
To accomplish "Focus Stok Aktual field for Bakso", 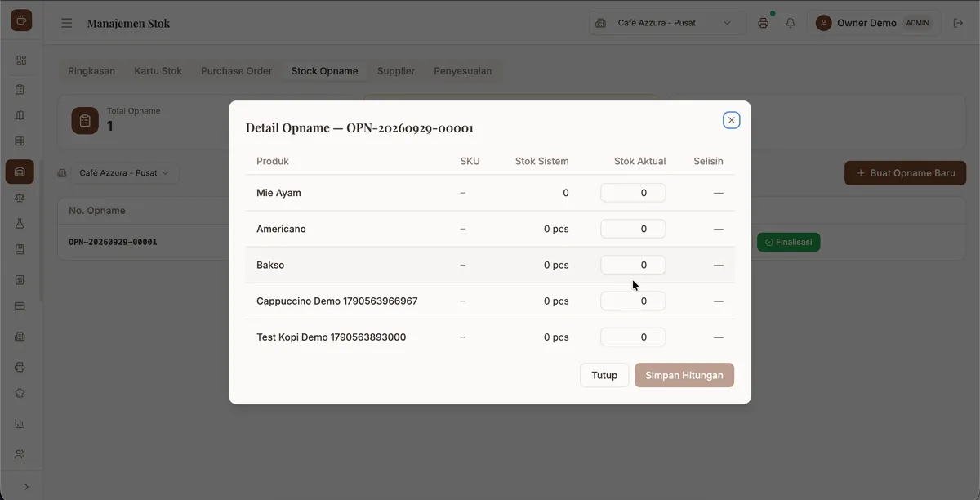I will click(x=633, y=265).
